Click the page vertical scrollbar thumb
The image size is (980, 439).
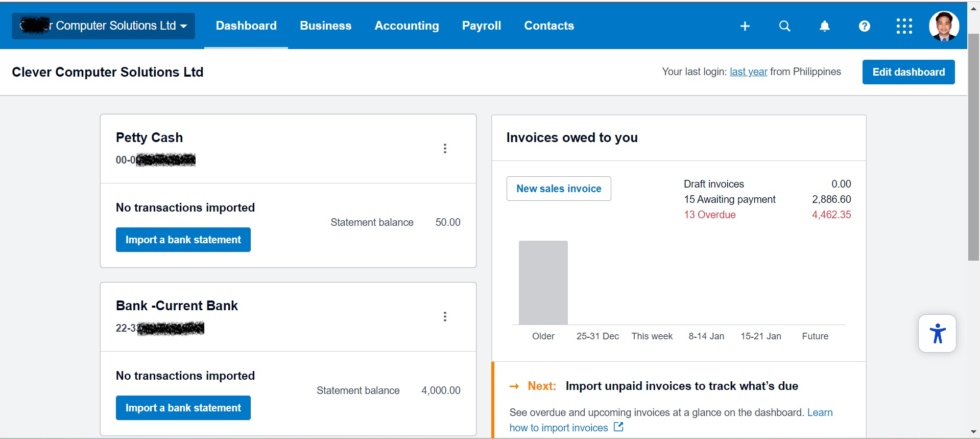click(973, 147)
